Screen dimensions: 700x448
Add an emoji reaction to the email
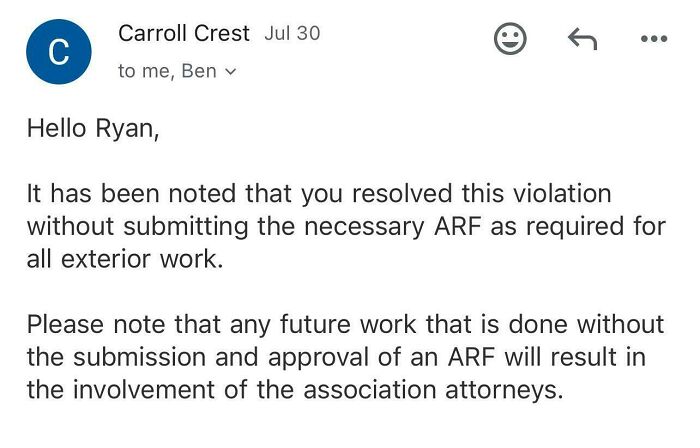tap(510, 39)
